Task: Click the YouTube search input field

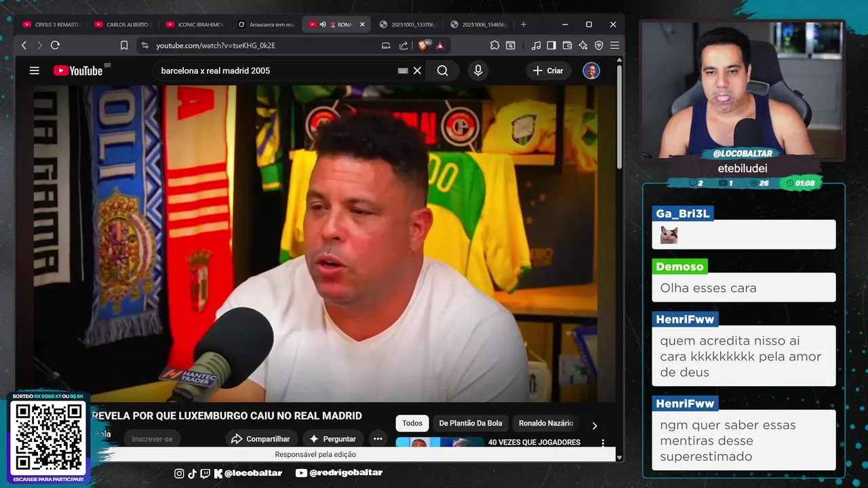Action: (275, 70)
